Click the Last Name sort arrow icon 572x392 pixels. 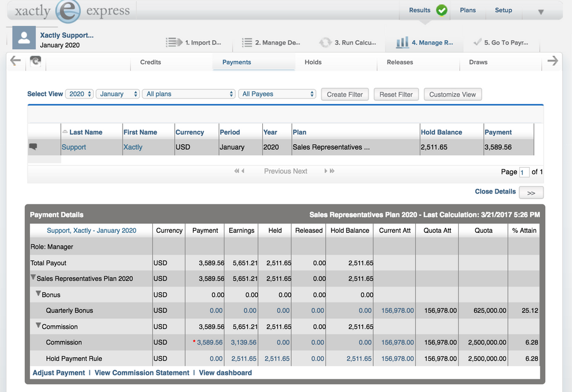click(65, 131)
